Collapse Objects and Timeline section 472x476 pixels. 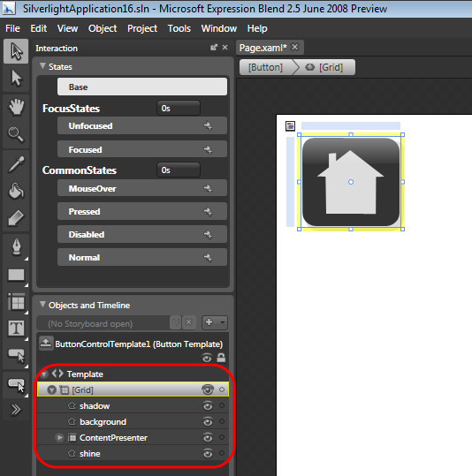[42, 305]
